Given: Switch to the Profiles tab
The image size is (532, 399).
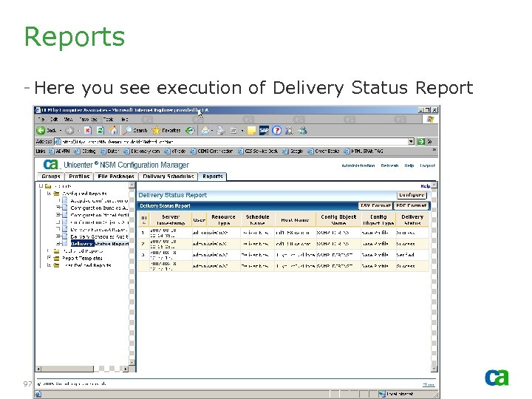Looking at the screenshot, I should pyautogui.click(x=79, y=177).
